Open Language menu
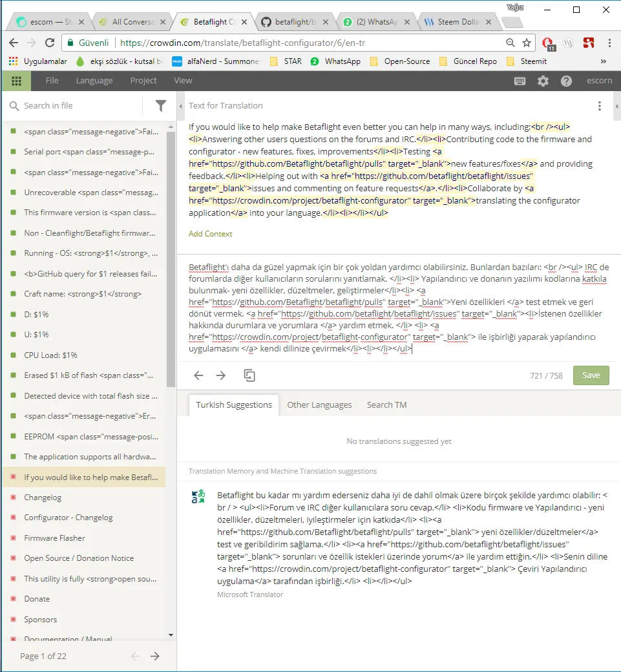Screen dimensions: 621x672 94,81
